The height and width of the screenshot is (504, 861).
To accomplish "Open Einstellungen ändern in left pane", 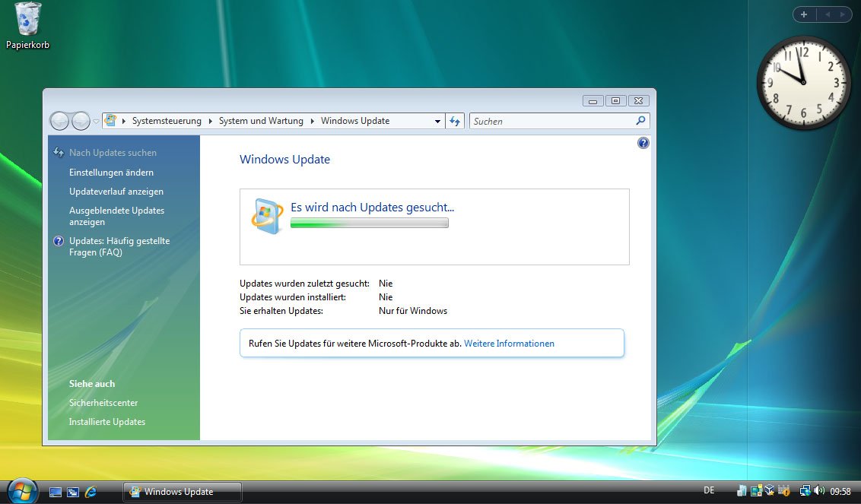I will coord(111,173).
